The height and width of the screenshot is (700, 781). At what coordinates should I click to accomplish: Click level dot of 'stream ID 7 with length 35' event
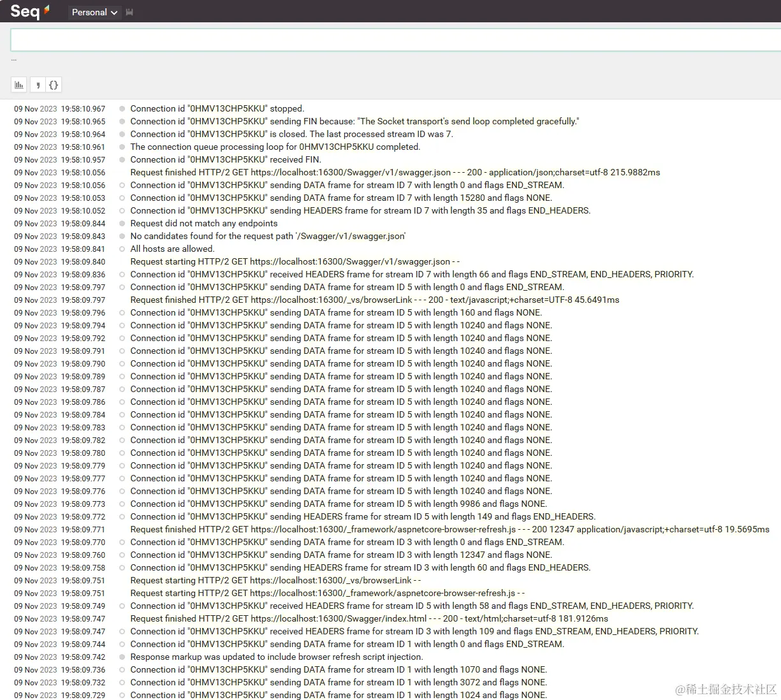(x=122, y=211)
